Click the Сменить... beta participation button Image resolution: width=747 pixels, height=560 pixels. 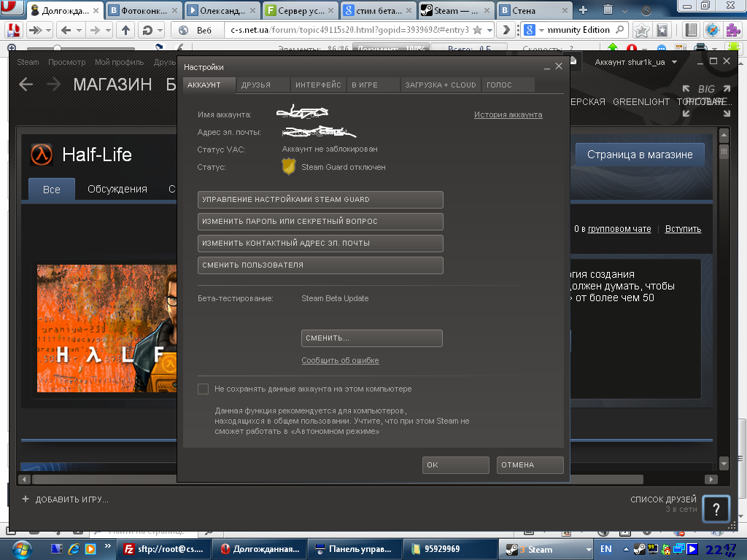tap(371, 338)
